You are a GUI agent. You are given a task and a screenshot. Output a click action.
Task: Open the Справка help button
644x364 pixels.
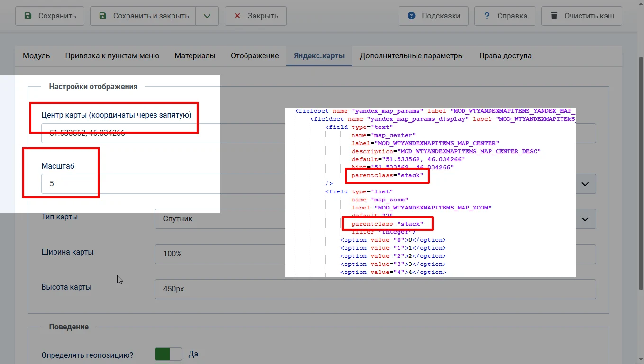coord(505,16)
